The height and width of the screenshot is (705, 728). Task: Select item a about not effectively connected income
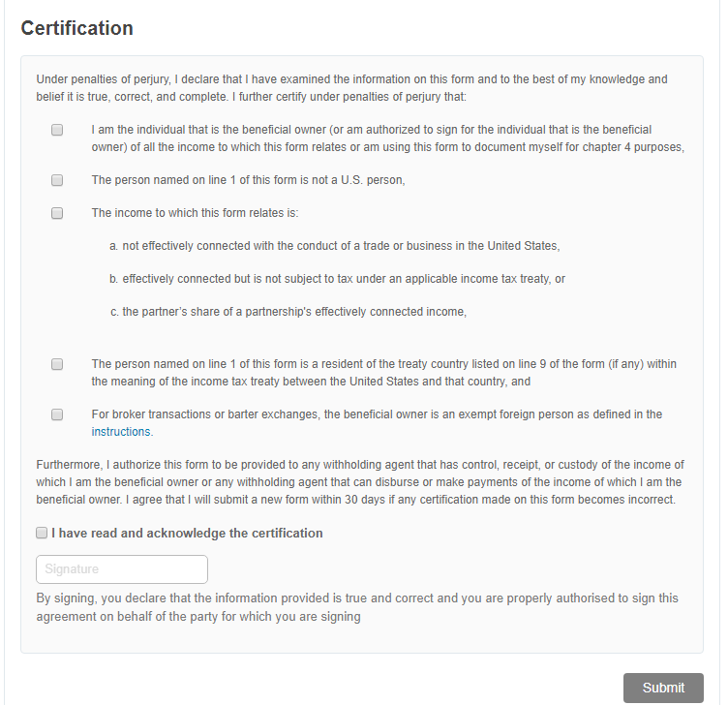point(335,246)
